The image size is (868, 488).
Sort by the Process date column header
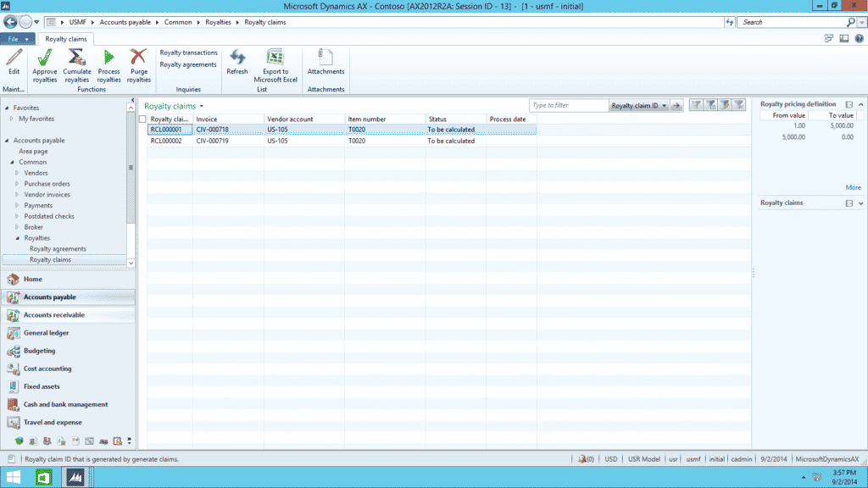point(511,119)
